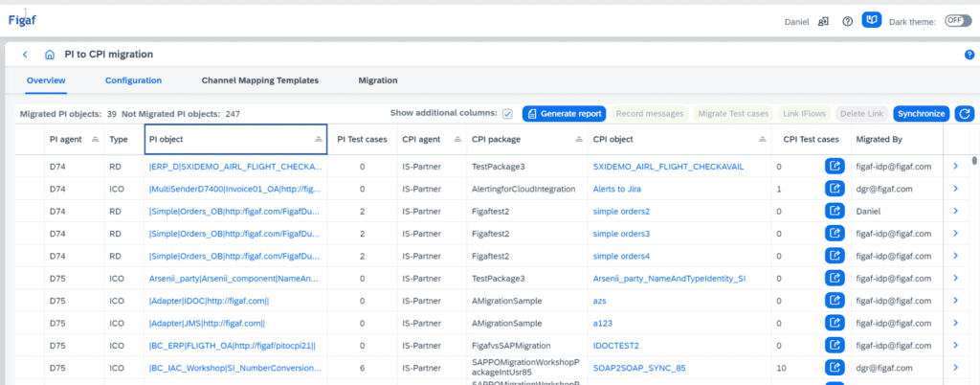Expand details arrow for azs row
The height and width of the screenshot is (385, 980).
(x=956, y=301)
